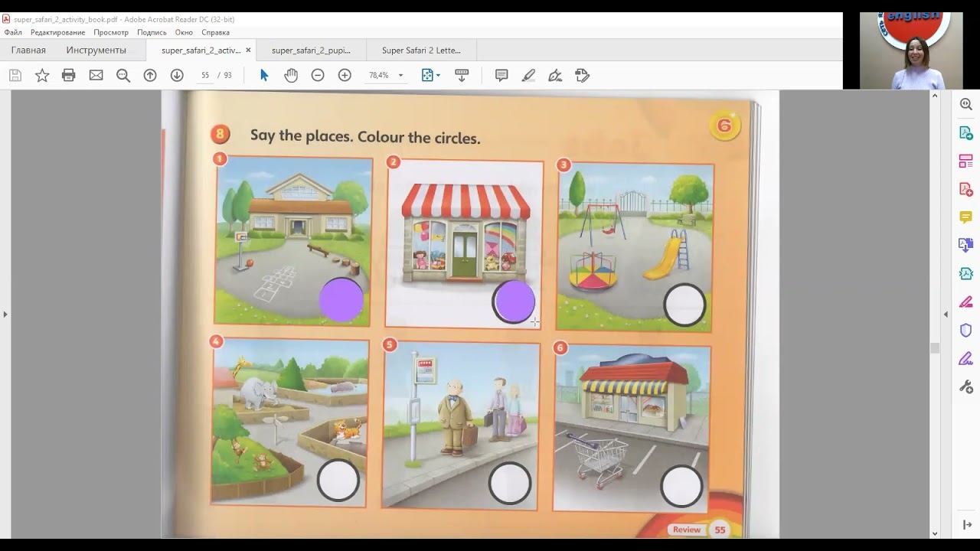Click the empty circle in the supermarket picture
The height and width of the screenshot is (551, 980).
(x=681, y=485)
